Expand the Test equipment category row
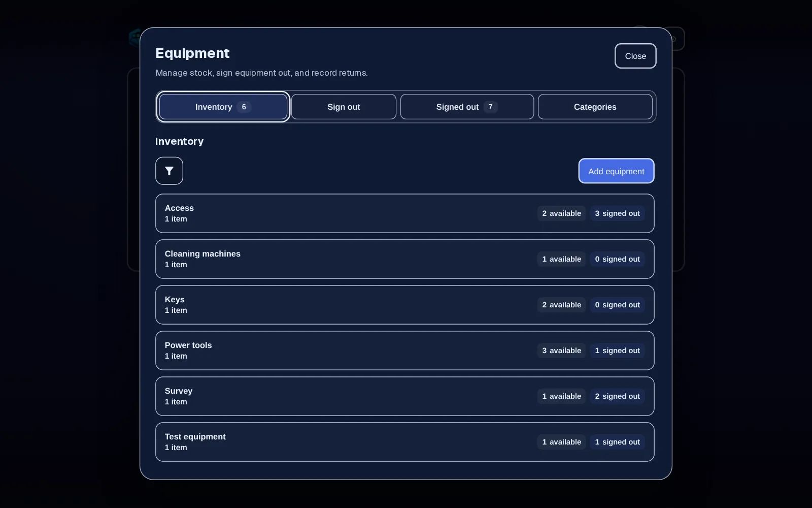The image size is (812, 508). (x=404, y=442)
